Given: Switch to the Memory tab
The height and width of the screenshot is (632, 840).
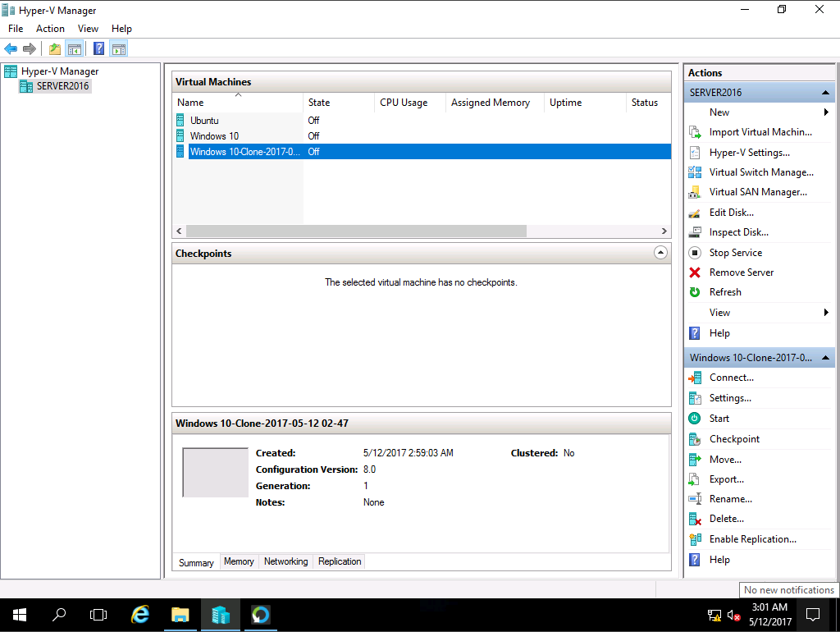Looking at the screenshot, I should coord(239,561).
